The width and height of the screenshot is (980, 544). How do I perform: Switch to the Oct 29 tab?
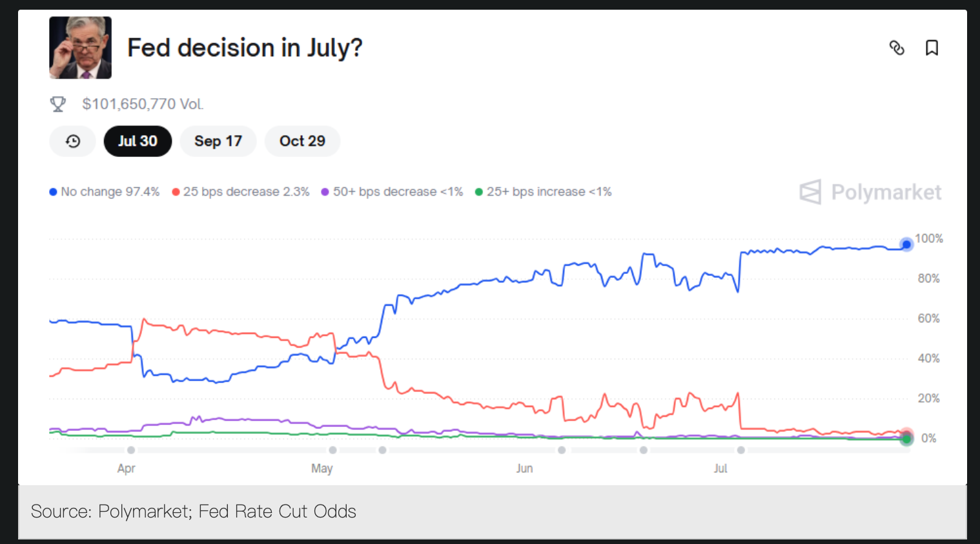click(302, 141)
